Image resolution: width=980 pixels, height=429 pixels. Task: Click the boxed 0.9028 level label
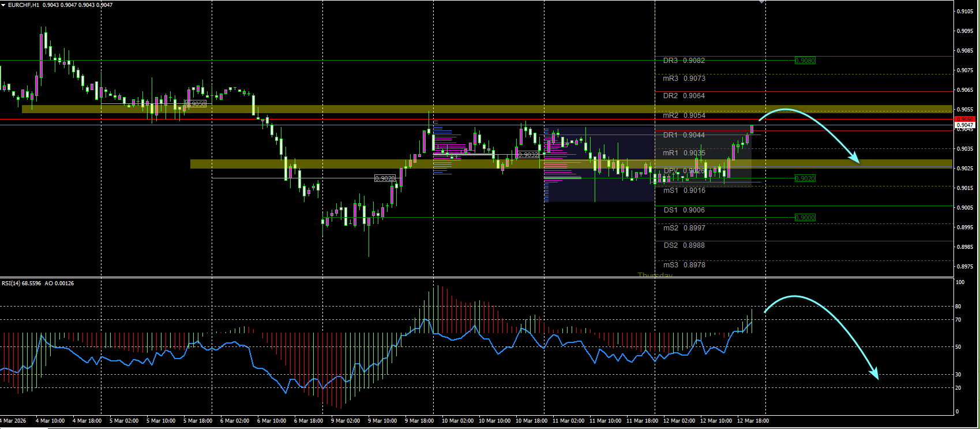[385, 178]
